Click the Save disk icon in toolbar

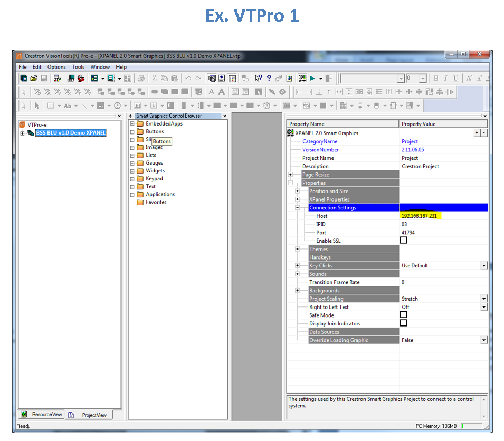point(44,79)
